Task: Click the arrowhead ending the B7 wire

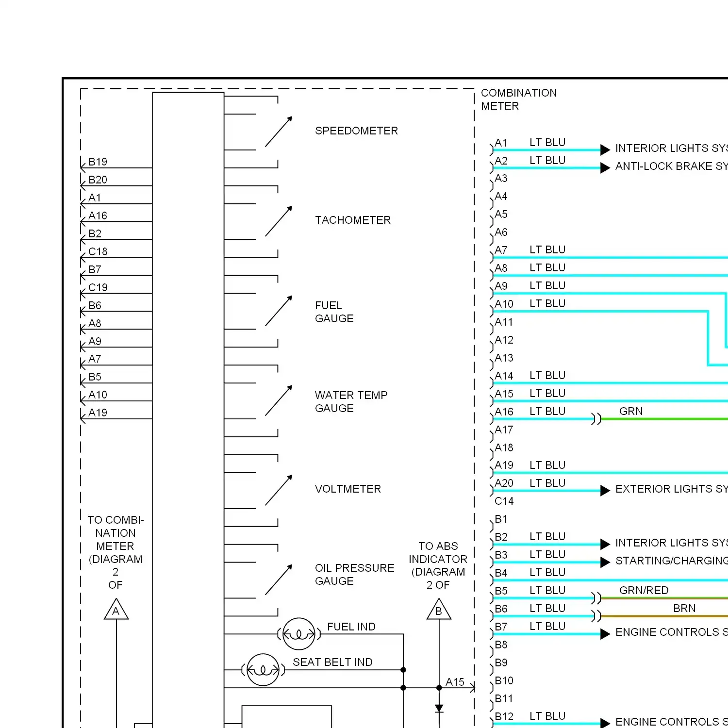Action: click(x=605, y=634)
